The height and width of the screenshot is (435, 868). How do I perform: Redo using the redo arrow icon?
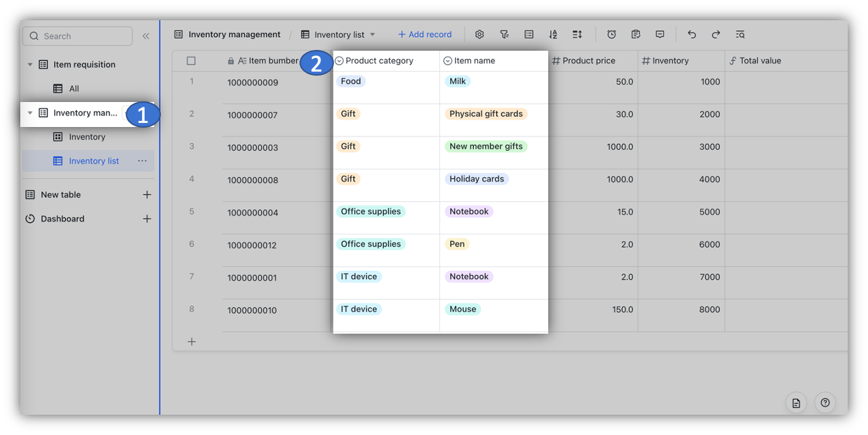point(715,34)
